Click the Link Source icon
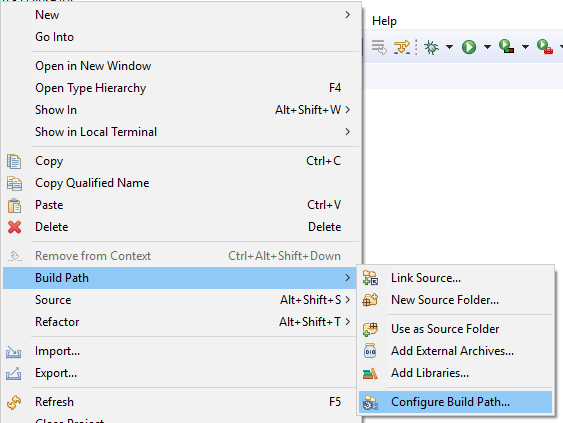The height and width of the screenshot is (423, 563). [x=370, y=278]
